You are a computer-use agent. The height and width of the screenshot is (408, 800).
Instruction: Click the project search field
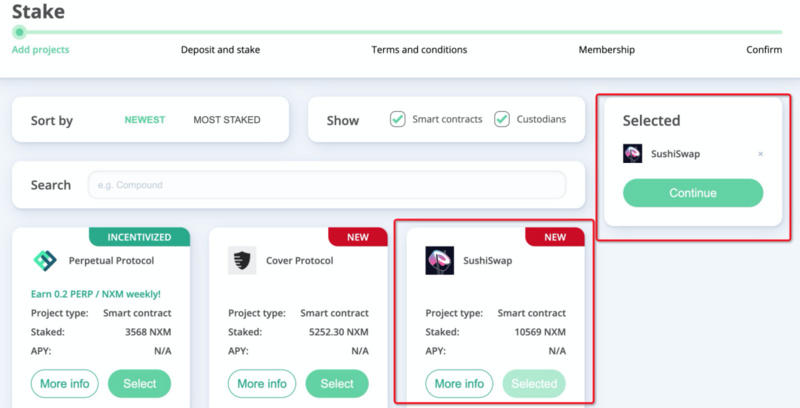[326, 185]
